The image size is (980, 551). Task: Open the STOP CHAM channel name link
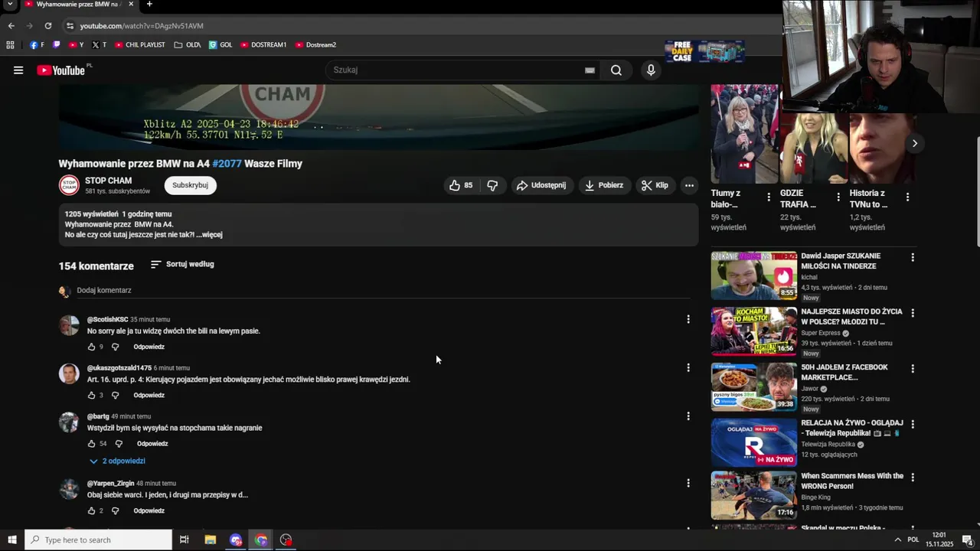tap(108, 181)
